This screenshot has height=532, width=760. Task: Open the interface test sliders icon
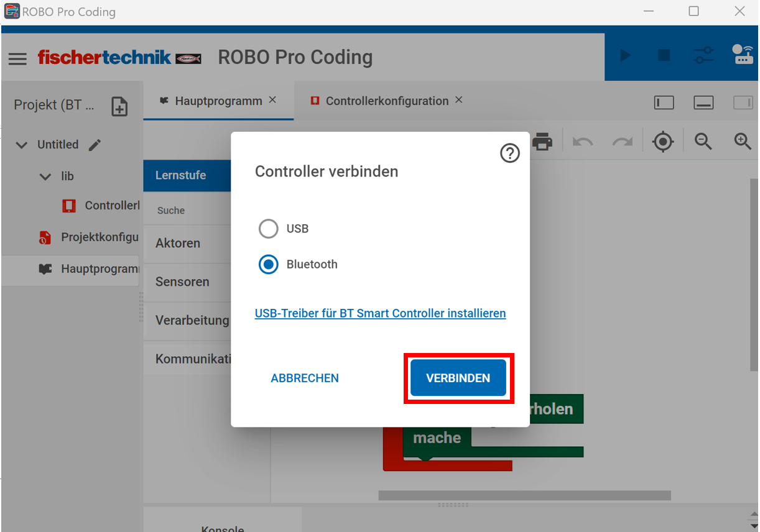[x=703, y=55]
